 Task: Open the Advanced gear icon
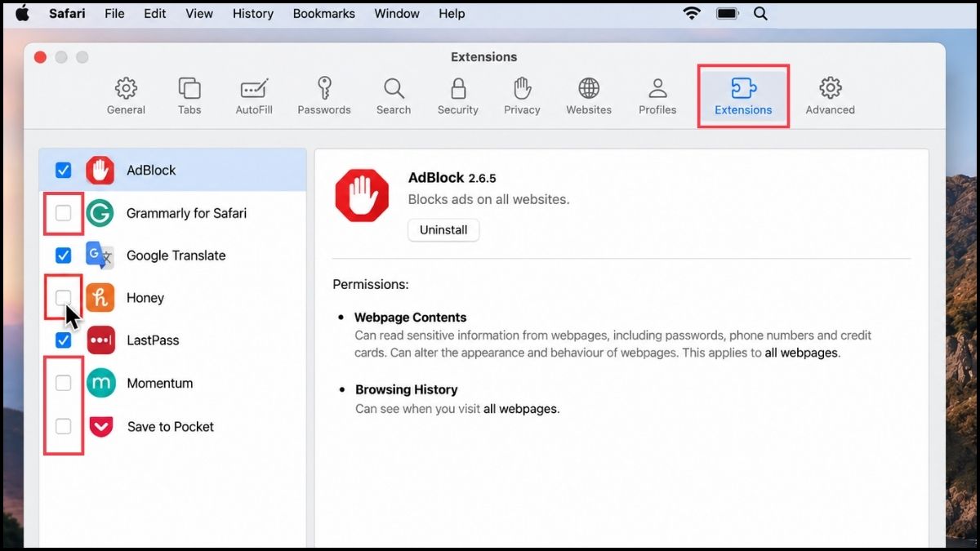831,88
